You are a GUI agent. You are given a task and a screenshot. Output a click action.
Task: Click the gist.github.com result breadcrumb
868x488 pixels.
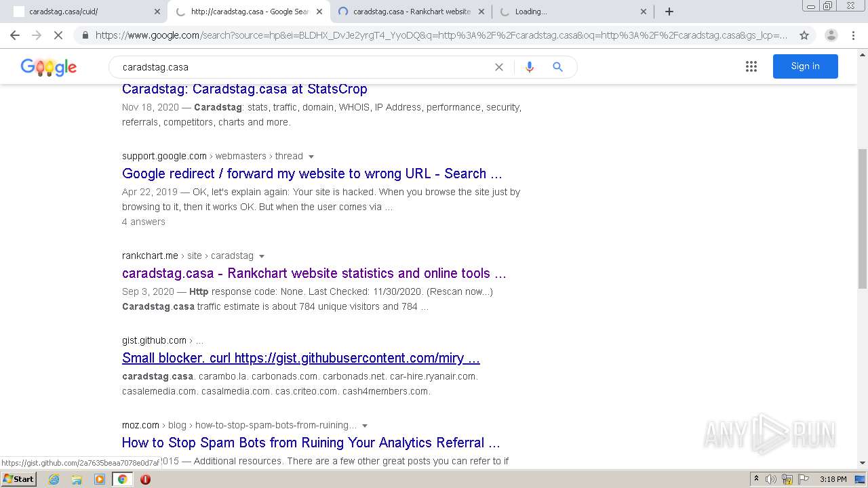[x=163, y=340]
